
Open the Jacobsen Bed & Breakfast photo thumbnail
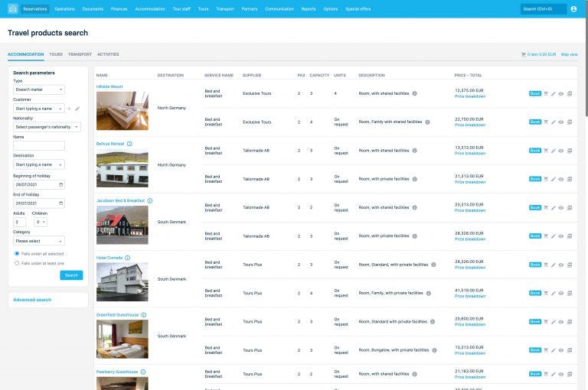click(122, 225)
